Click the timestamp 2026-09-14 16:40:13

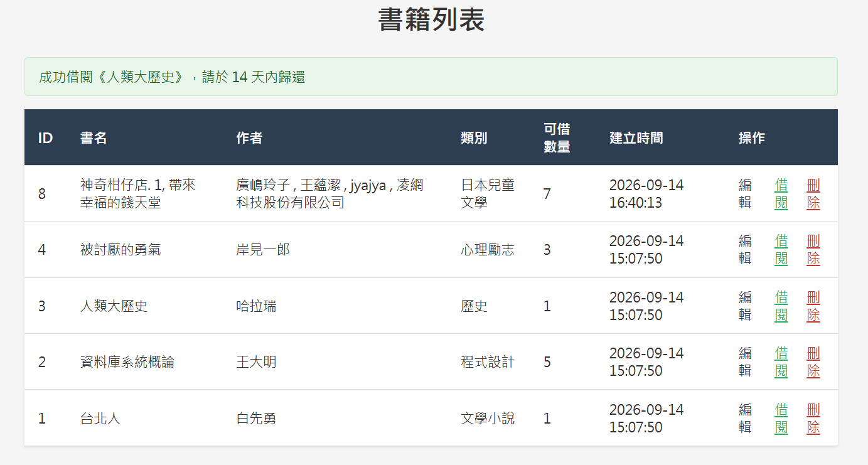pos(646,194)
